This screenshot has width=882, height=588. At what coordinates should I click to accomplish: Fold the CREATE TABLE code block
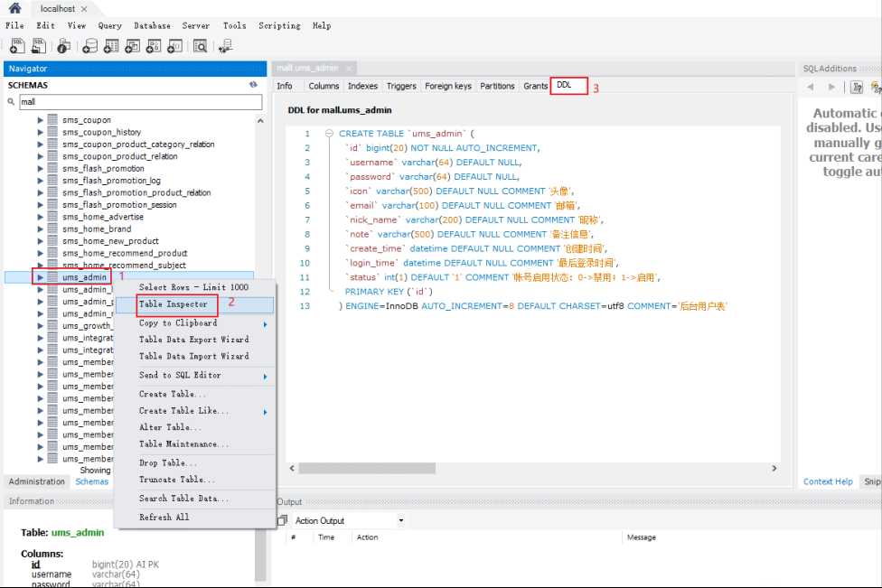(x=329, y=134)
